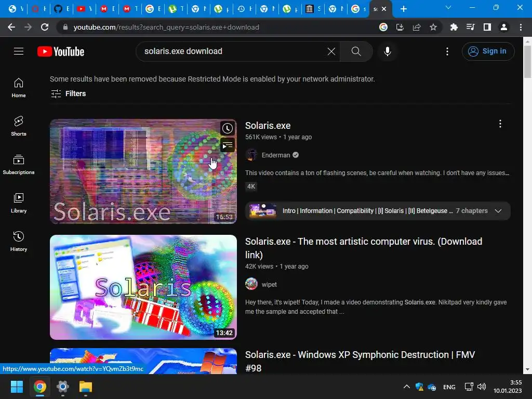
Task: View site info via padlock icon
Action: click(65, 27)
